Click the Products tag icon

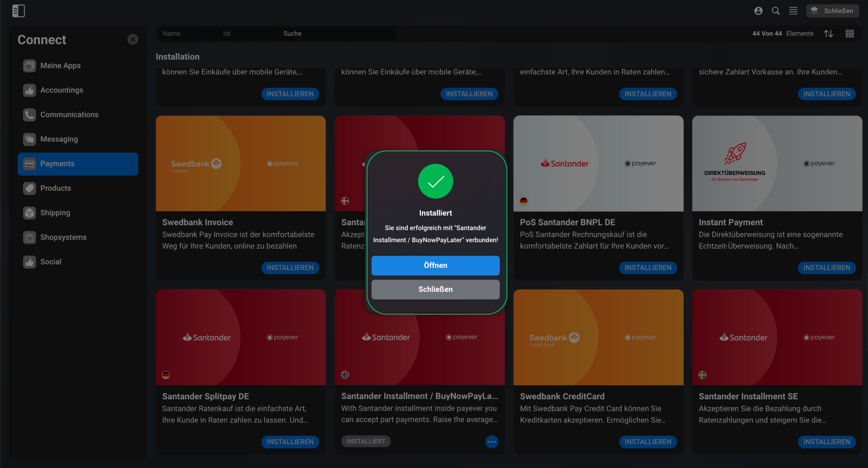30,188
